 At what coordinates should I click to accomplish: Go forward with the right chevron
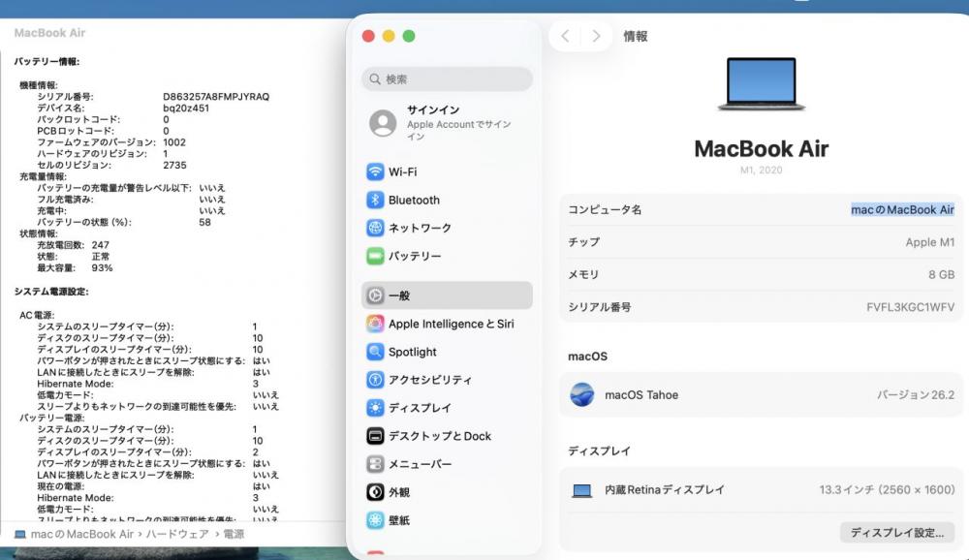coord(596,37)
